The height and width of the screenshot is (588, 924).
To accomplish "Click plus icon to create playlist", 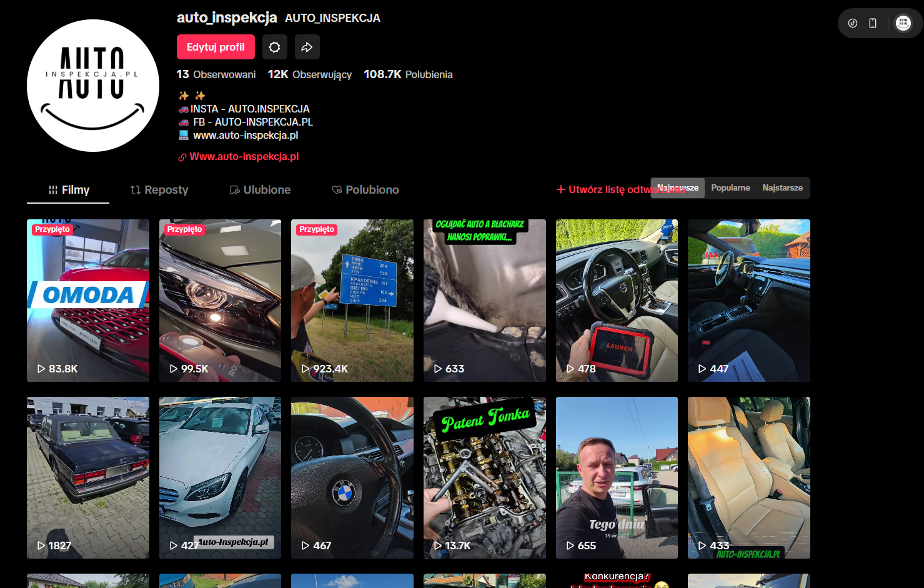I will click(x=560, y=189).
